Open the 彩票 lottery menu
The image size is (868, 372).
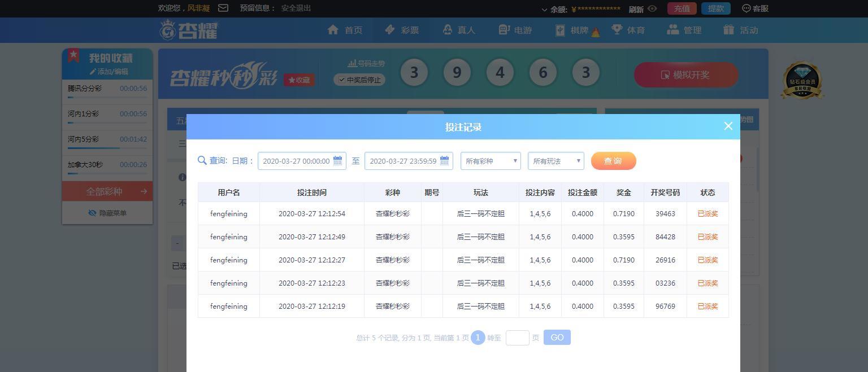(x=402, y=30)
